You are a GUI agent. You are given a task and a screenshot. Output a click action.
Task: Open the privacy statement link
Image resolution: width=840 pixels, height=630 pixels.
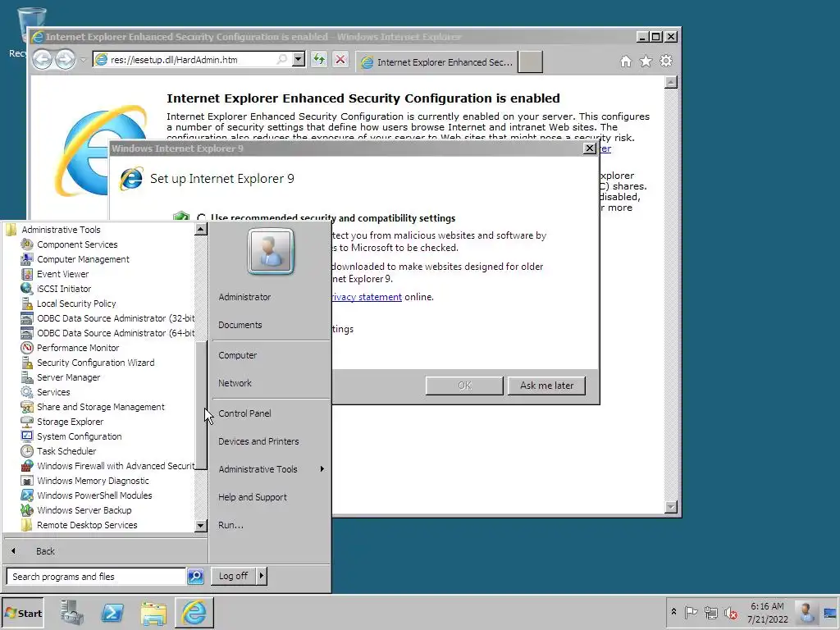point(366,297)
